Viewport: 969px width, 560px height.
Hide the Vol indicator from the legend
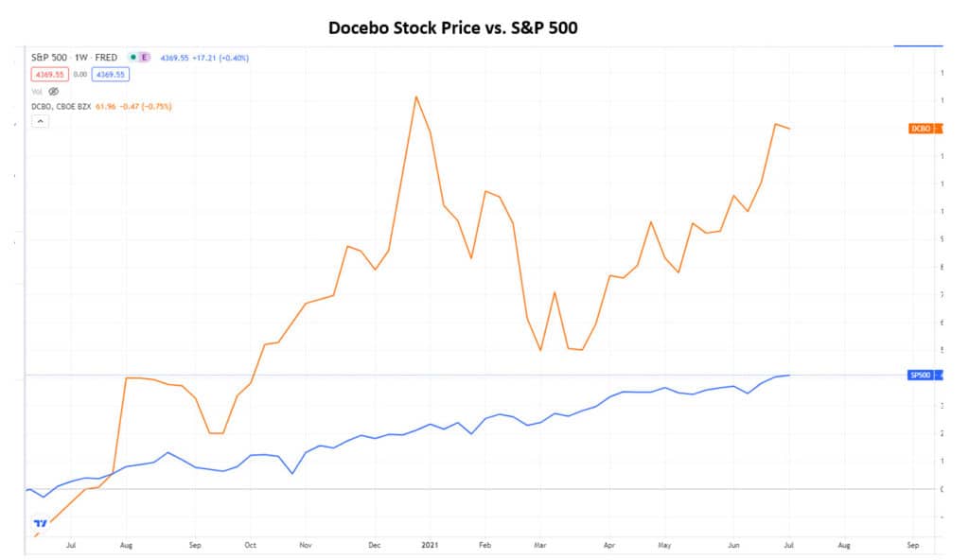point(53,92)
